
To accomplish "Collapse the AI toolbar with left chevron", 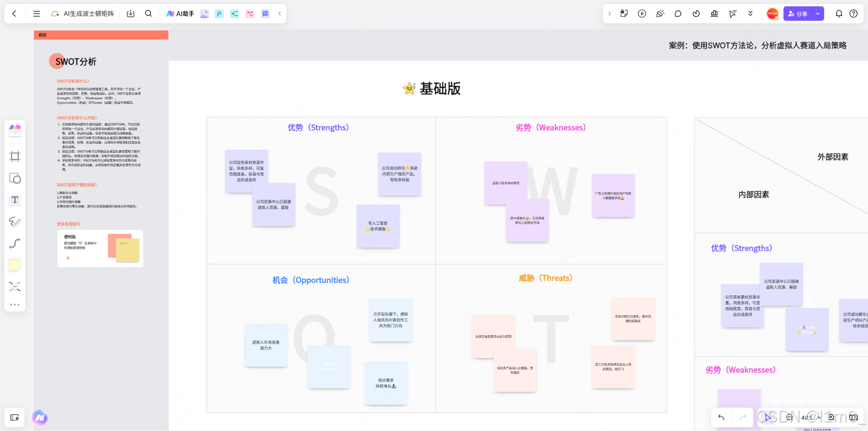I will [279, 14].
